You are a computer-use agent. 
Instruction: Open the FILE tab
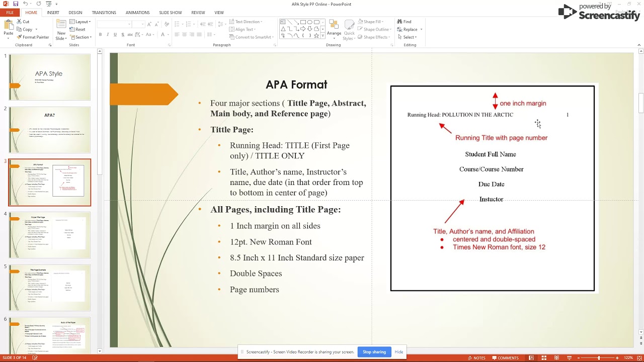[10, 13]
